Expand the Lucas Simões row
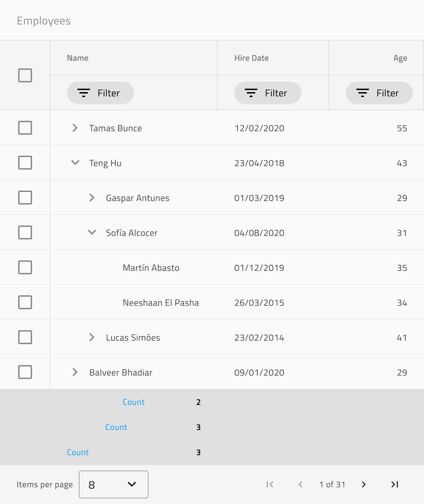Viewport: 424px width, 504px height. point(92,337)
